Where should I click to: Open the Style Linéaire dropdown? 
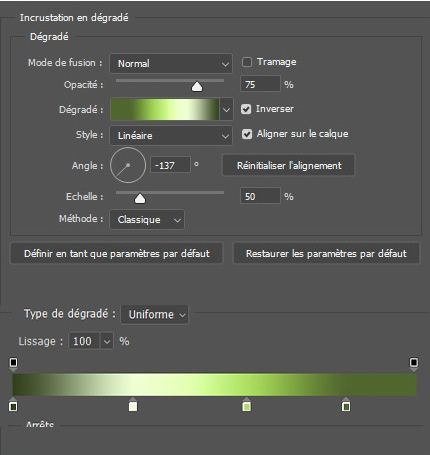click(171, 135)
